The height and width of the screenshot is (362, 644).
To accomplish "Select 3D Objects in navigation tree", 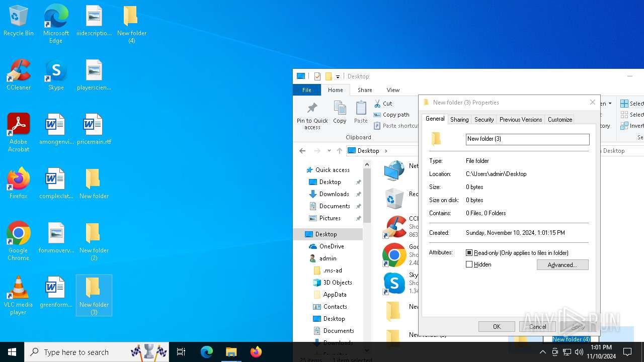I will 338,283.
